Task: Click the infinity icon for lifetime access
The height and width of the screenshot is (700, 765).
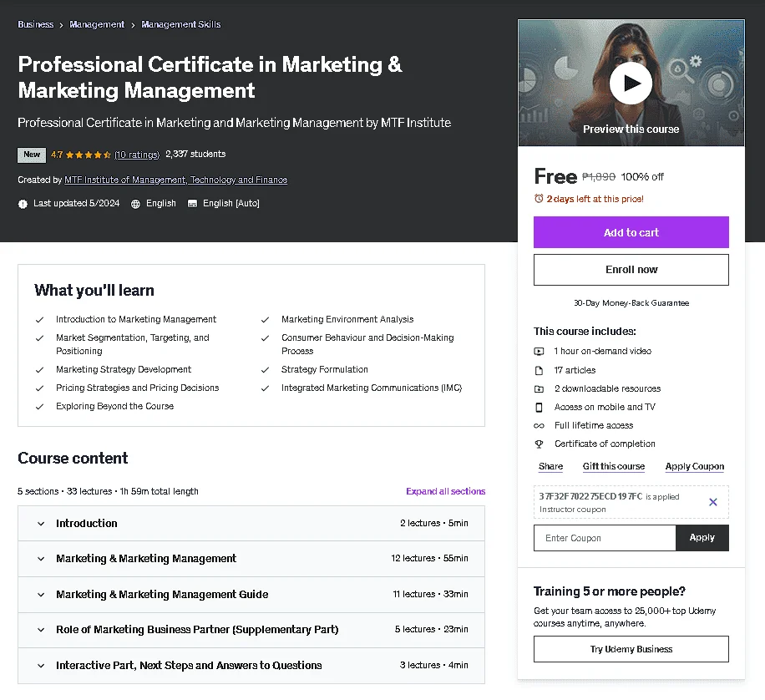Action: [x=539, y=426]
